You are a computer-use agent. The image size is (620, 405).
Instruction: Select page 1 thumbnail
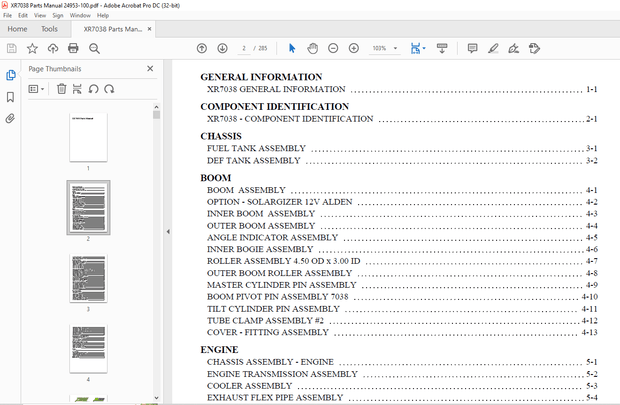click(x=88, y=137)
